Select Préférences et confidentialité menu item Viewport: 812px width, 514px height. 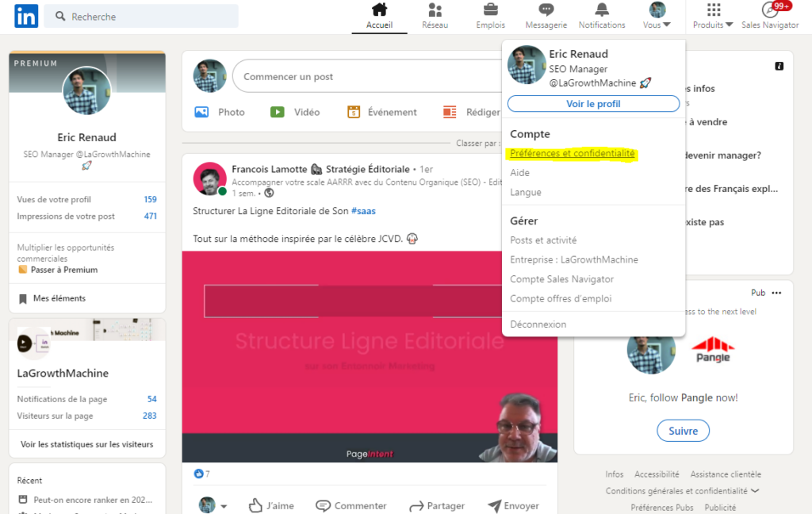coord(573,153)
